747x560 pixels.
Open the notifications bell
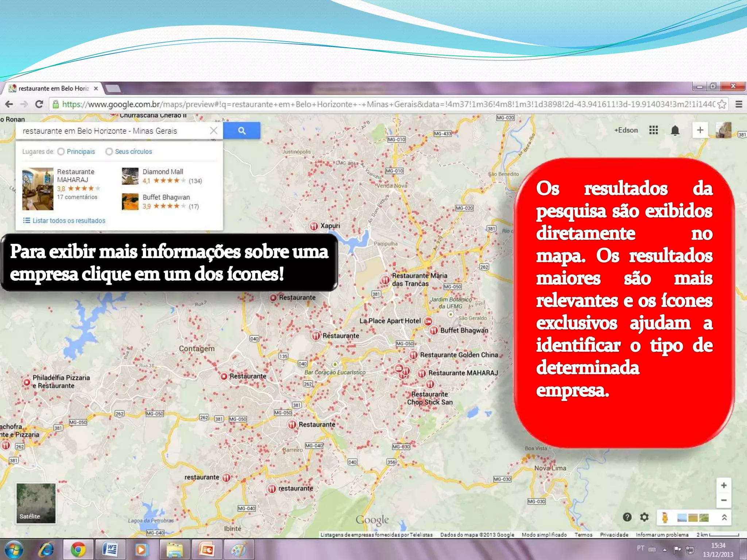click(675, 130)
